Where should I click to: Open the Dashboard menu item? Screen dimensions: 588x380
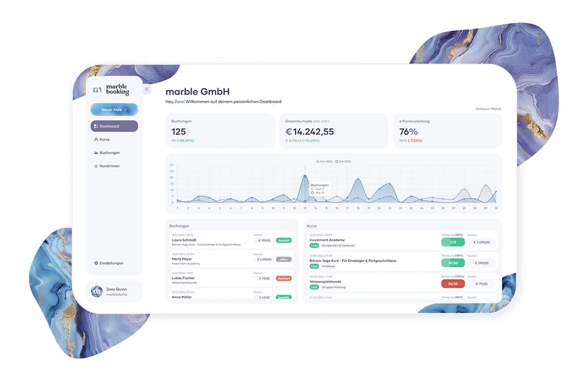114,126
